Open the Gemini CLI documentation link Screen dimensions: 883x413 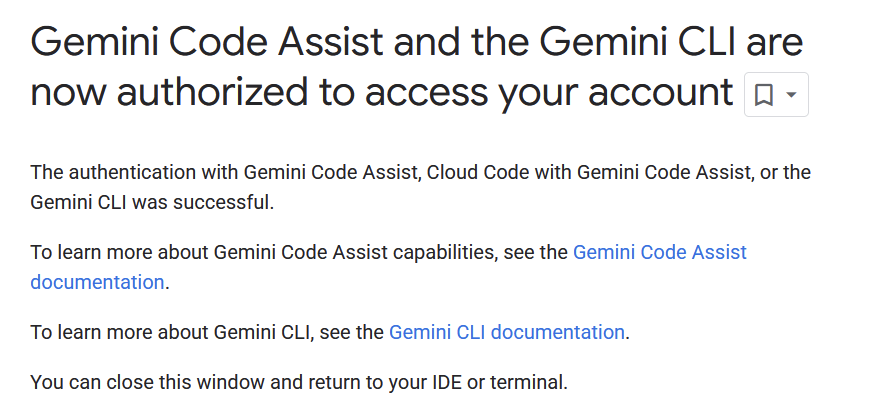point(507,332)
